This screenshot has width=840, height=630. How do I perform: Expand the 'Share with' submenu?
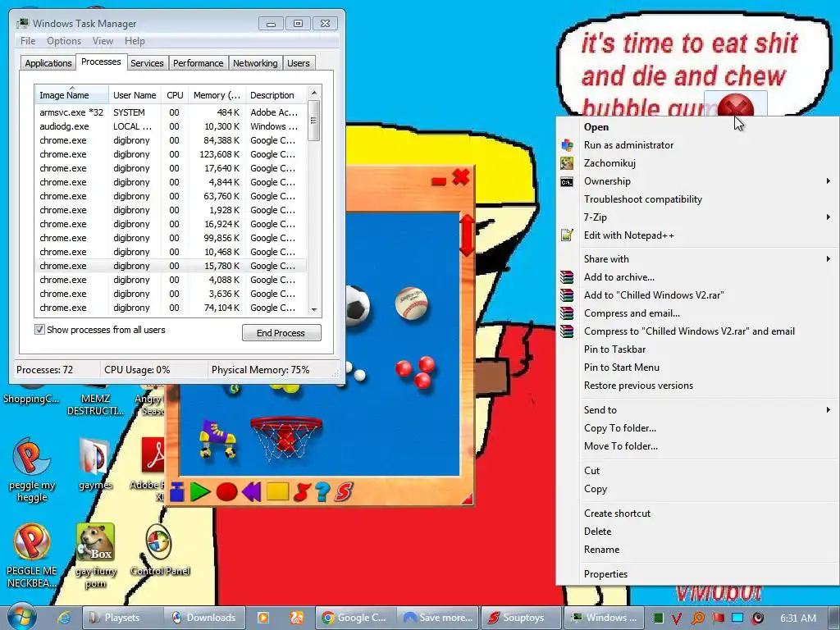[x=699, y=258]
